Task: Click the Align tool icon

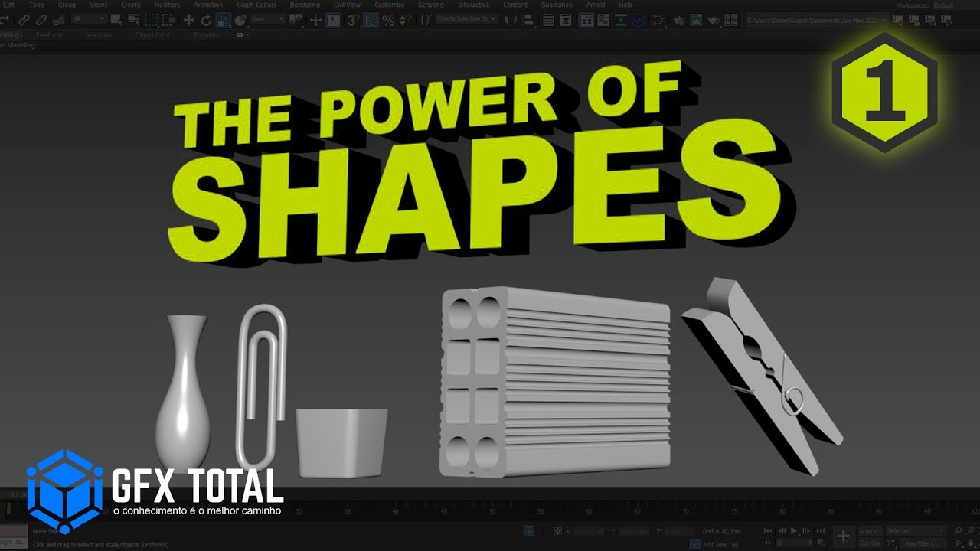Action: [528, 20]
